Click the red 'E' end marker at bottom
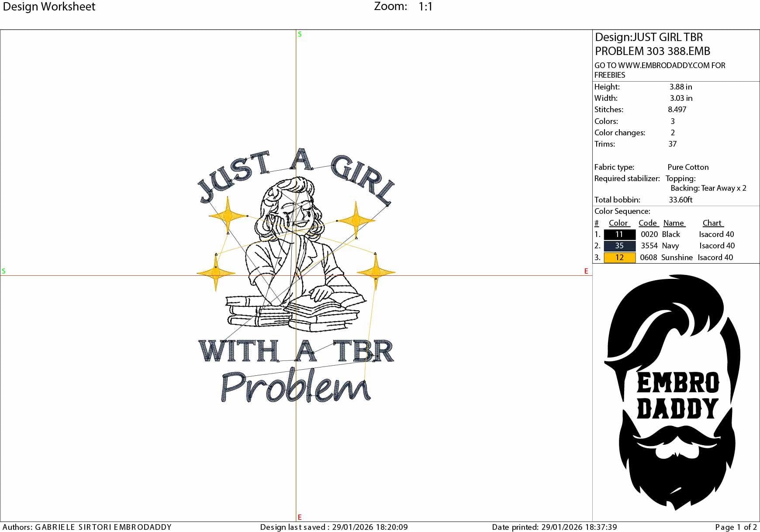Screen dimensions: 760x532 pyautogui.click(x=300, y=517)
